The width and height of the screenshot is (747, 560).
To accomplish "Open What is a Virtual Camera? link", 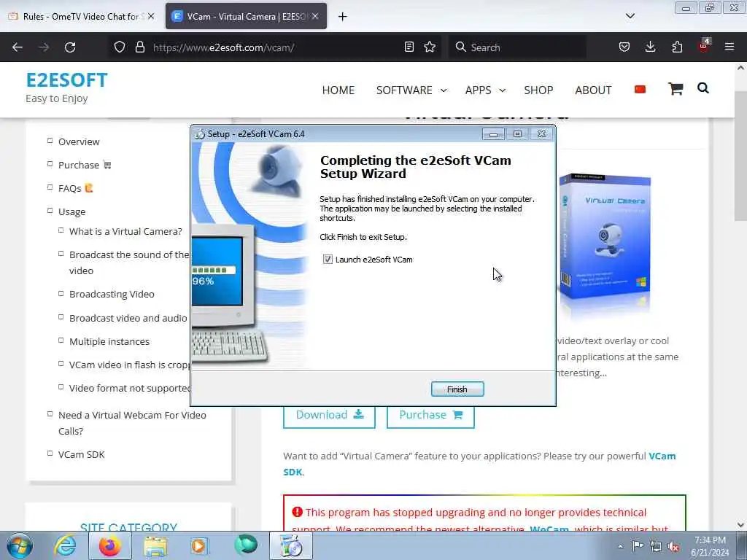I will [x=125, y=231].
